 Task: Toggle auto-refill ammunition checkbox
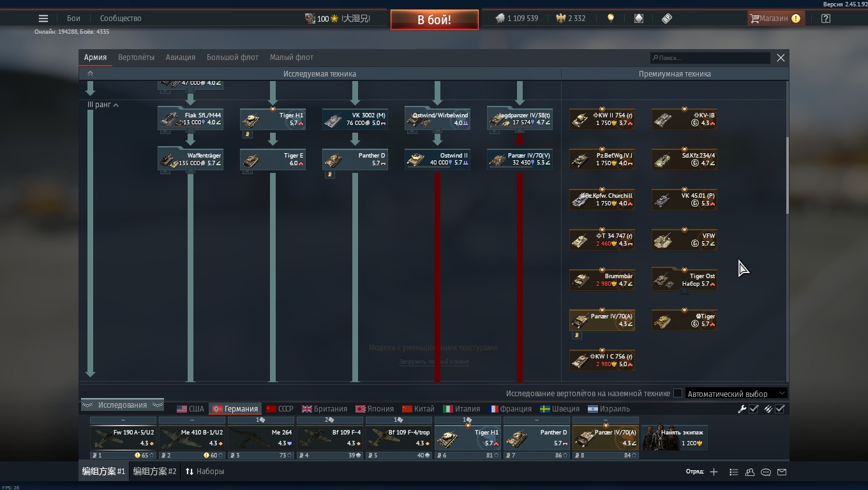(x=780, y=409)
